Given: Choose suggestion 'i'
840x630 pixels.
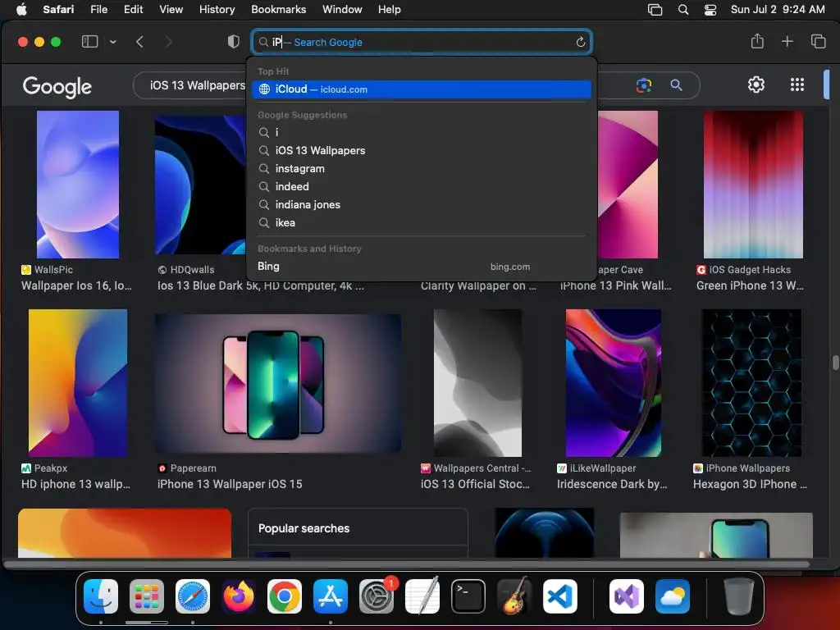Looking at the screenshot, I should click(x=422, y=132).
